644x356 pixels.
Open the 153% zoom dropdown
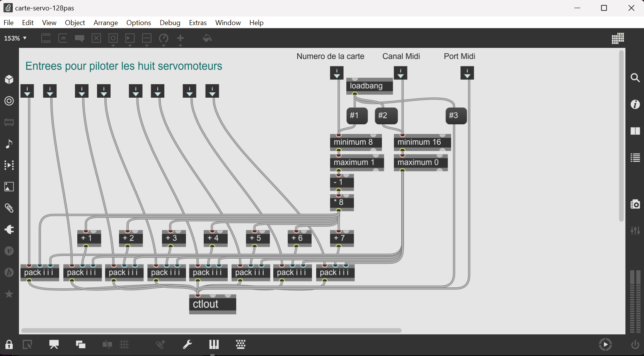15,38
